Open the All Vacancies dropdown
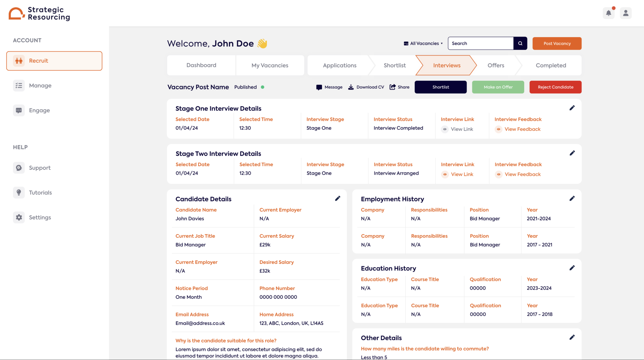 [x=423, y=43]
